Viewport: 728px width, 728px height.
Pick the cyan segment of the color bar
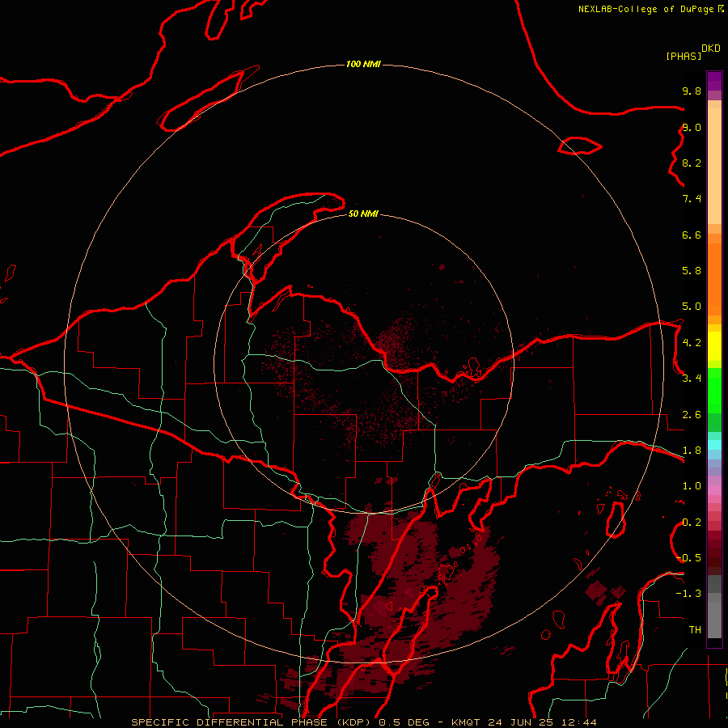(714, 445)
